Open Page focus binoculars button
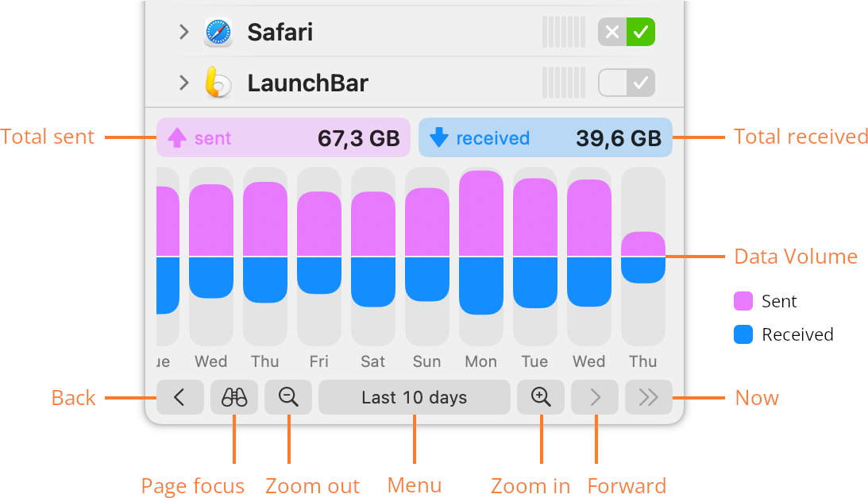This screenshot has width=868, height=498. pos(234,397)
